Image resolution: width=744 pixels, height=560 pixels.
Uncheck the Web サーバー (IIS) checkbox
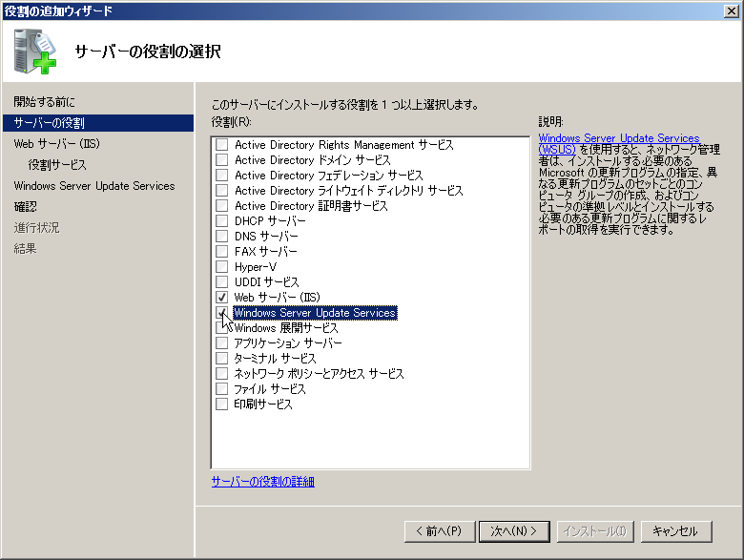click(x=221, y=297)
